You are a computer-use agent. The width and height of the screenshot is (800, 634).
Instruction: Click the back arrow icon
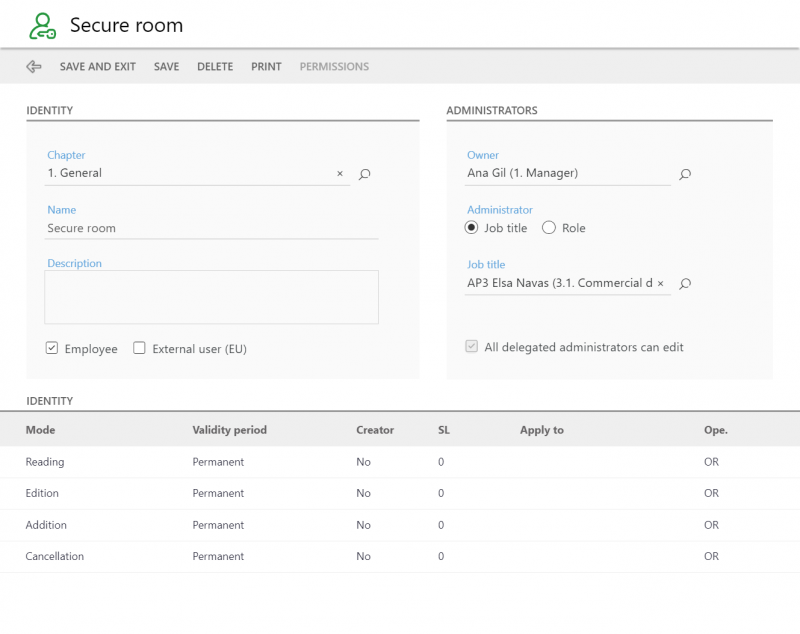[34, 66]
